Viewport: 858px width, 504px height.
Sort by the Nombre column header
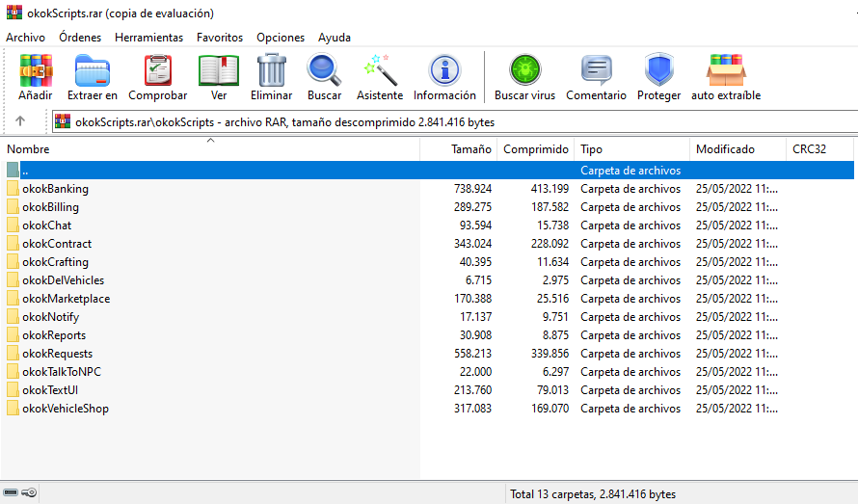pyautogui.click(x=210, y=148)
